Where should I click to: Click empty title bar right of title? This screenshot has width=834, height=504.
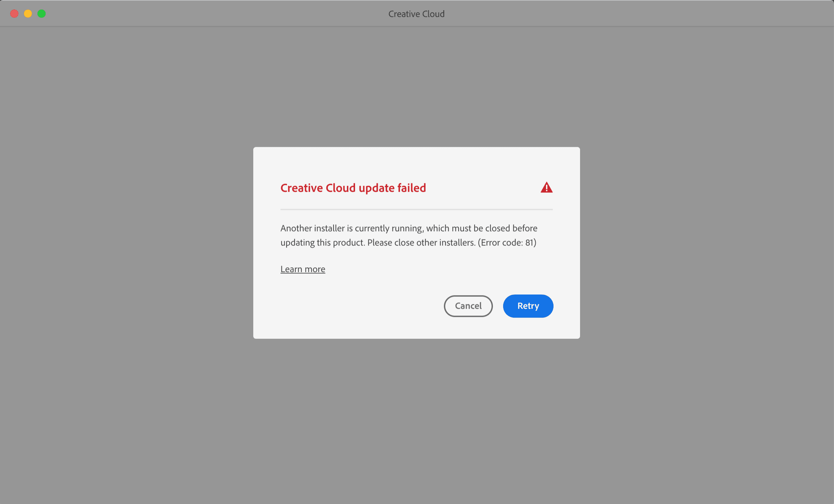point(630,14)
